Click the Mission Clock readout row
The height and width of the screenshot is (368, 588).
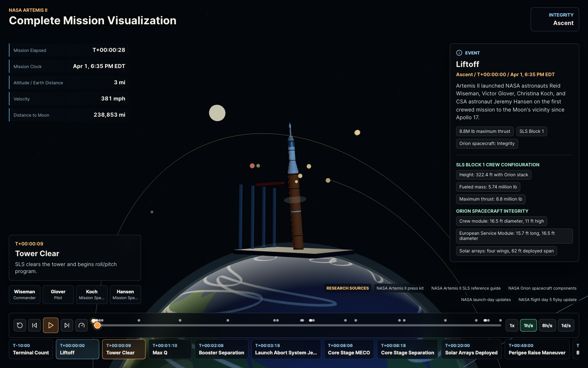[69, 66]
